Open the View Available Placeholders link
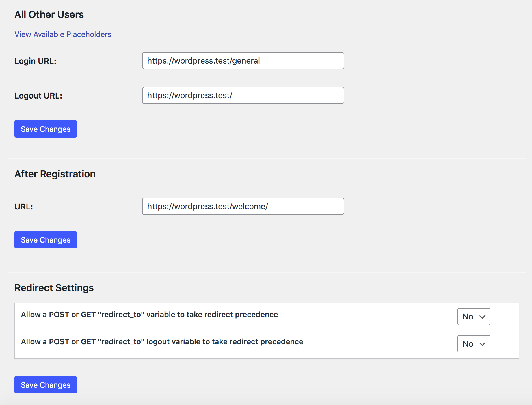The width and height of the screenshot is (532, 405). point(63,34)
